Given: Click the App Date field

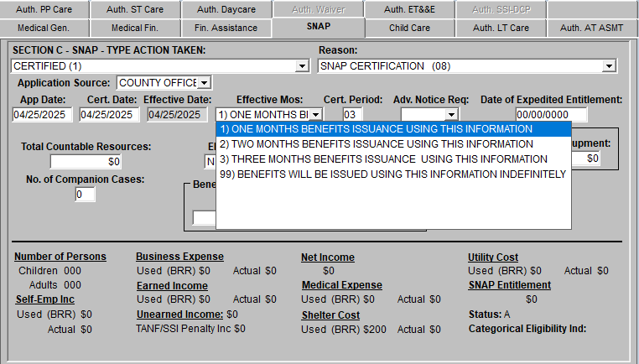Looking at the screenshot, I should [43, 115].
